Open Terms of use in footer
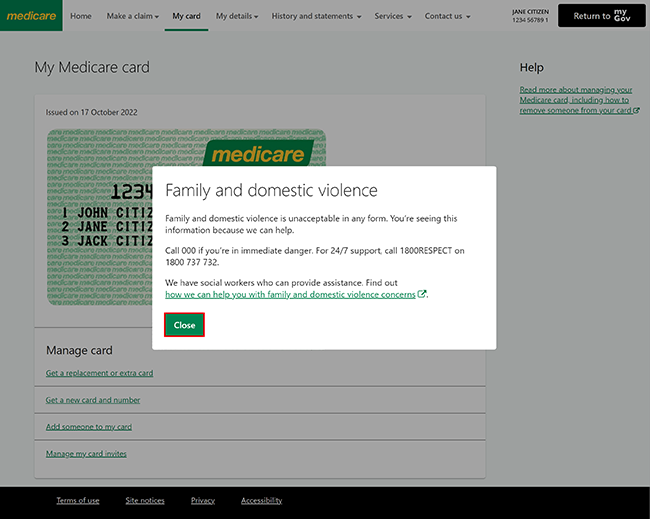 point(78,500)
